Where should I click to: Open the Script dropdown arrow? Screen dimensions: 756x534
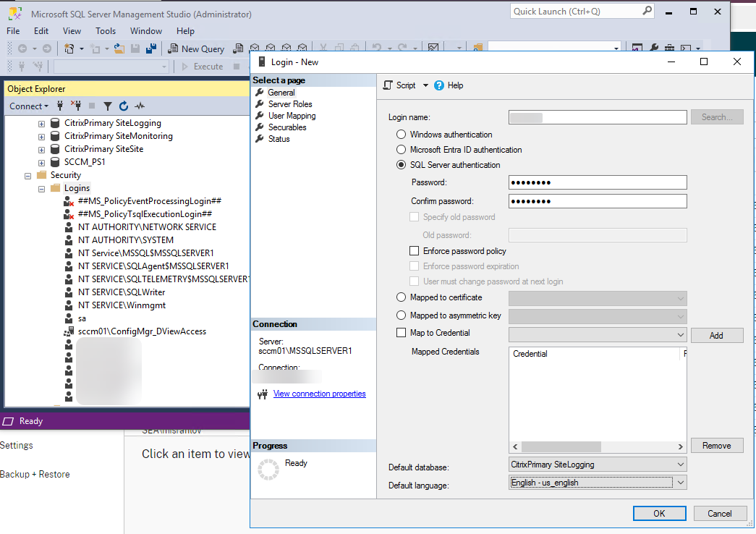coord(425,85)
